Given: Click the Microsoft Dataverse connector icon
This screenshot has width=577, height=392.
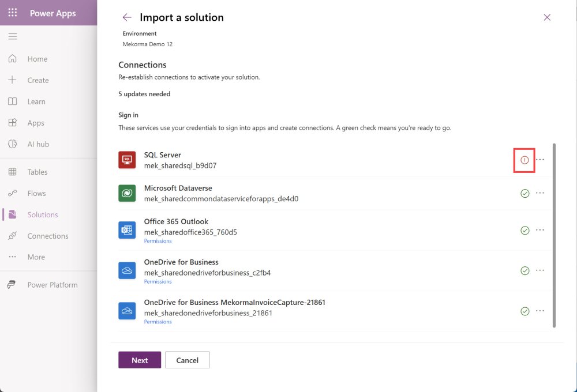Looking at the screenshot, I should point(127,193).
